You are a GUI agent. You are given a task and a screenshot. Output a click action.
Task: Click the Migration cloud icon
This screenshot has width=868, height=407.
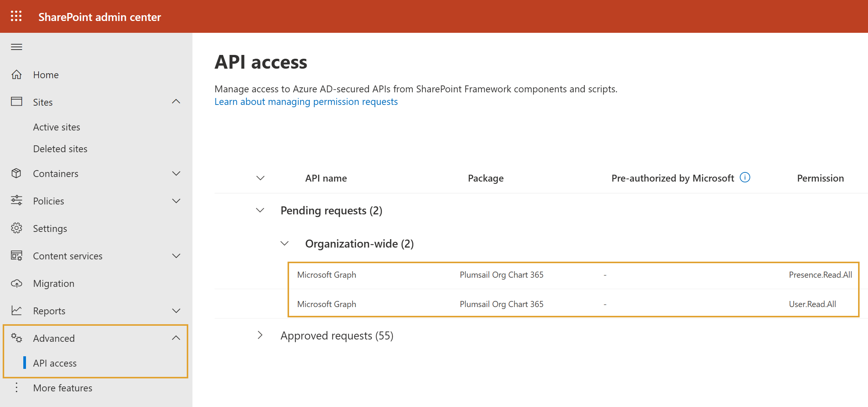16,283
